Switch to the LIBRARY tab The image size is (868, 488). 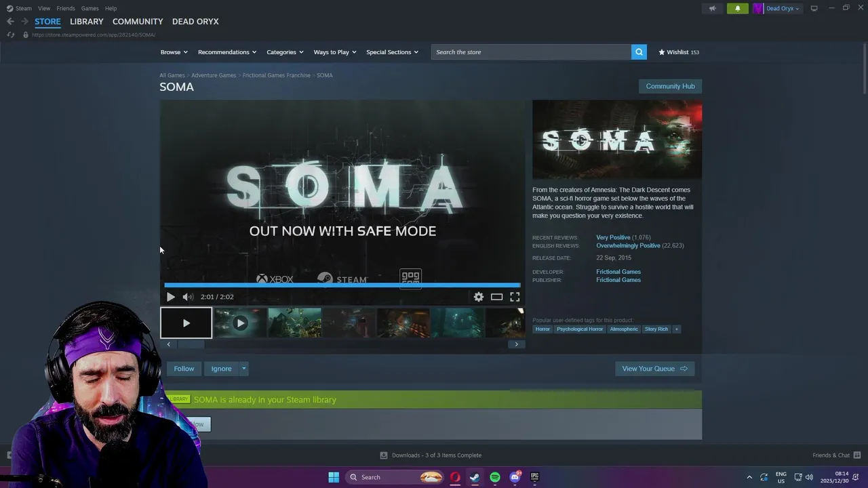pyautogui.click(x=87, y=22)
